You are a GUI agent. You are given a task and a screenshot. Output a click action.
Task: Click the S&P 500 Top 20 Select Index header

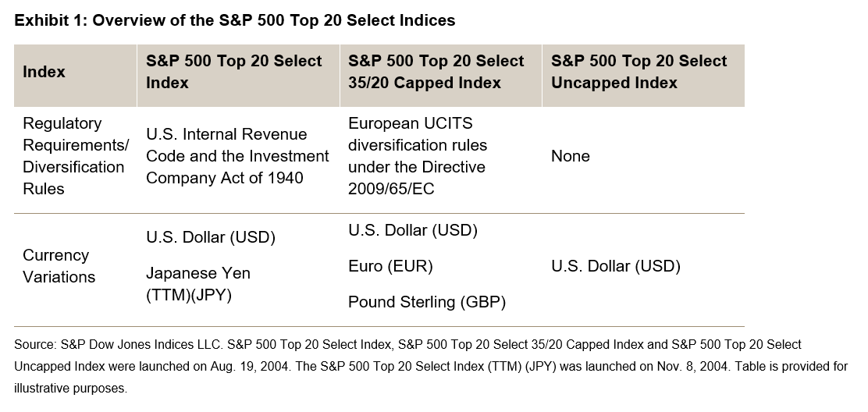pyautogui.click(x=233, y=72)
